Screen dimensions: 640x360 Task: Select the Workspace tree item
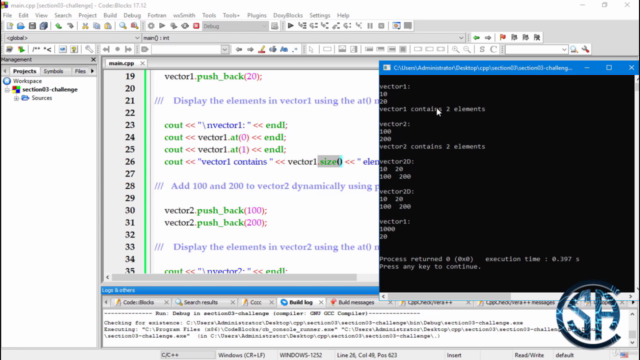tap(27, 81)
